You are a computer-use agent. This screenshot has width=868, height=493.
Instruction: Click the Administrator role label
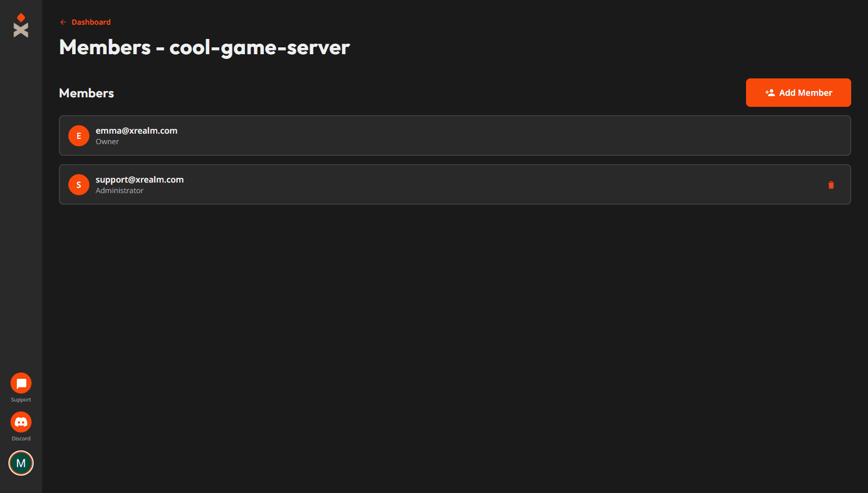tap(119, 190)
